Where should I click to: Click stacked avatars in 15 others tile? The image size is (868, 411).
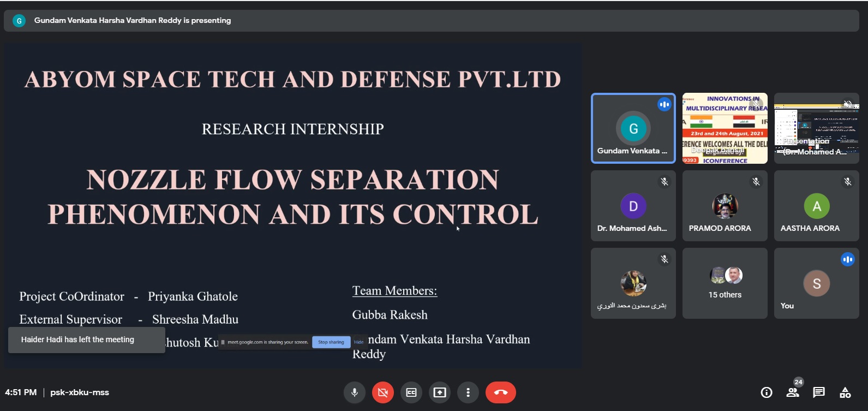click(726, 276)
